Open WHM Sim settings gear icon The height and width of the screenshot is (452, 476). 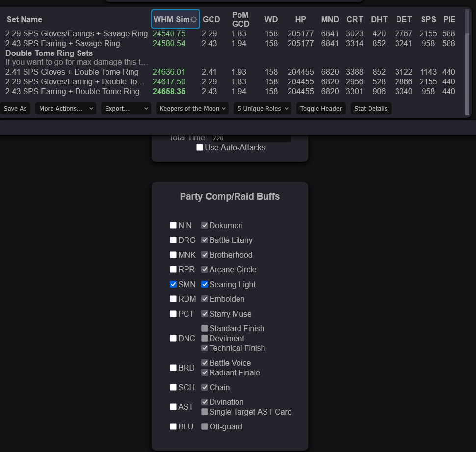[194, 19]
